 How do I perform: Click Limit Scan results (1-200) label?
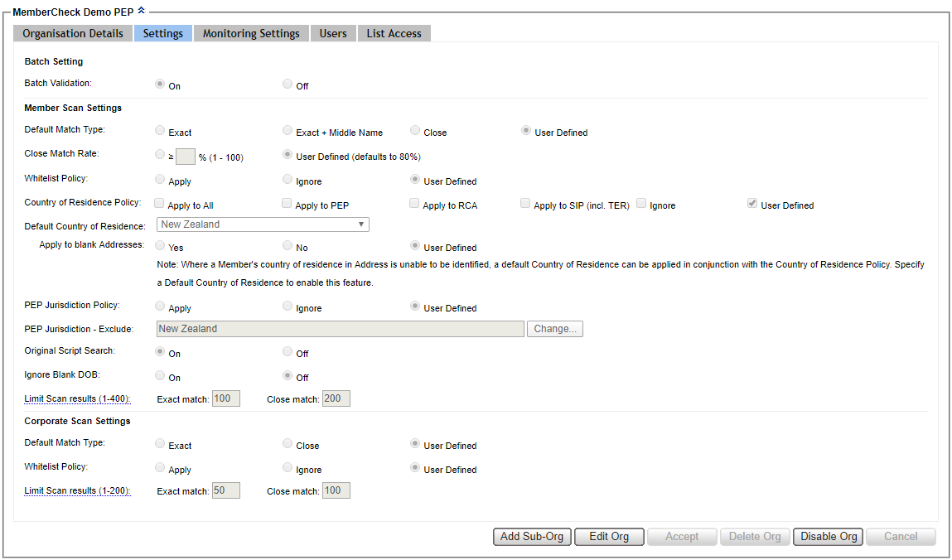click(78, 490)
